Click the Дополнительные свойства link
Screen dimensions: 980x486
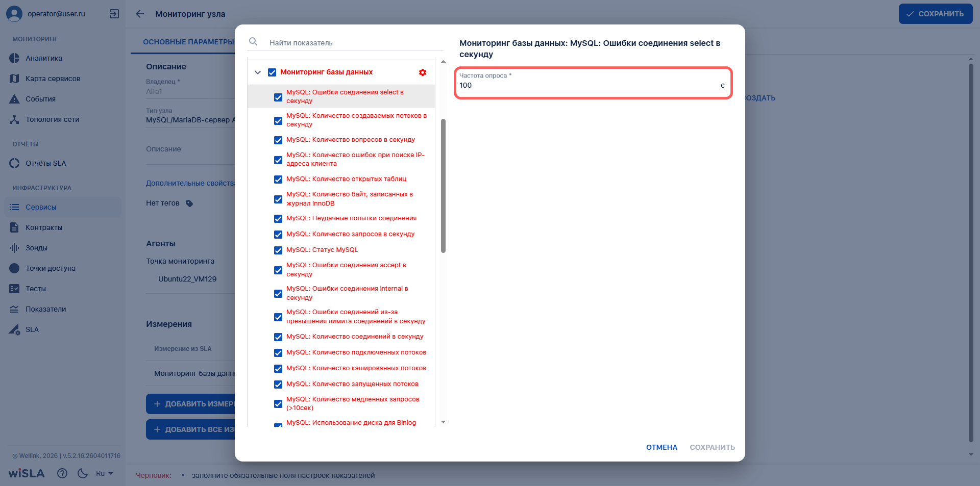[191, 183]
